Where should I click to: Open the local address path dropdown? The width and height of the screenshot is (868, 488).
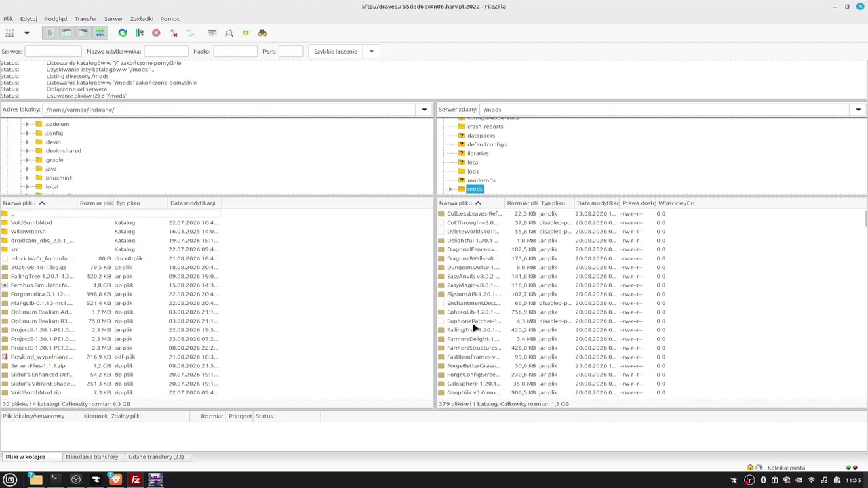[425, 110]
